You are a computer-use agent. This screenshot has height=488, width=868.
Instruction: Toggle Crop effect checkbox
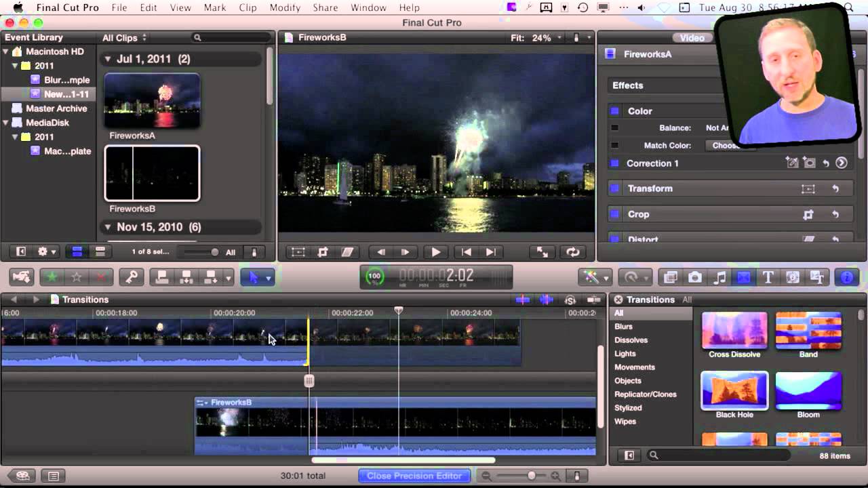point(614,214)
